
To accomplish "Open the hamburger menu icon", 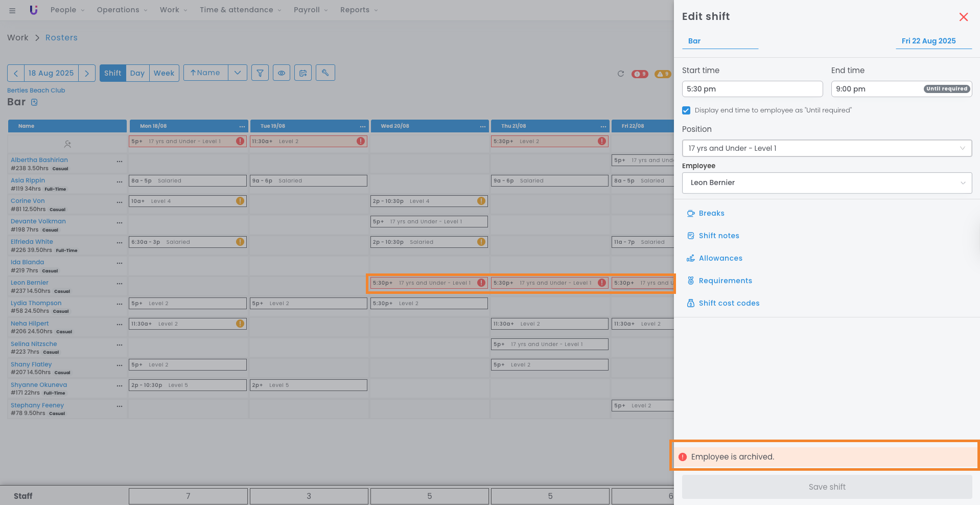I will pos(12,10).
